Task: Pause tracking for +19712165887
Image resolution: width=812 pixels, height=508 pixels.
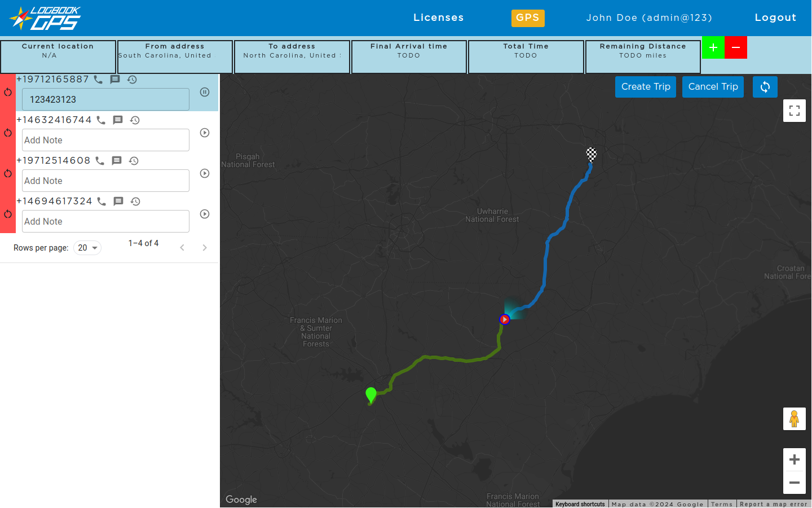Action: [x=205, y=92]
